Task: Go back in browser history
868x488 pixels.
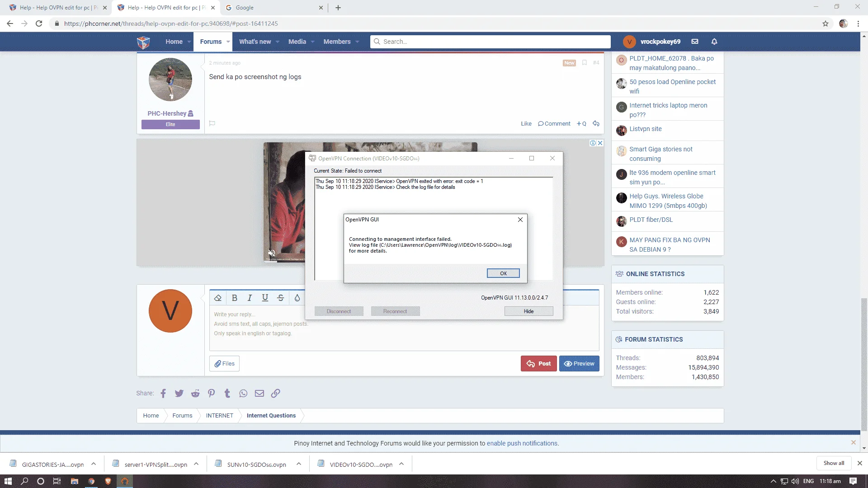Action: (x=10, y=23)
